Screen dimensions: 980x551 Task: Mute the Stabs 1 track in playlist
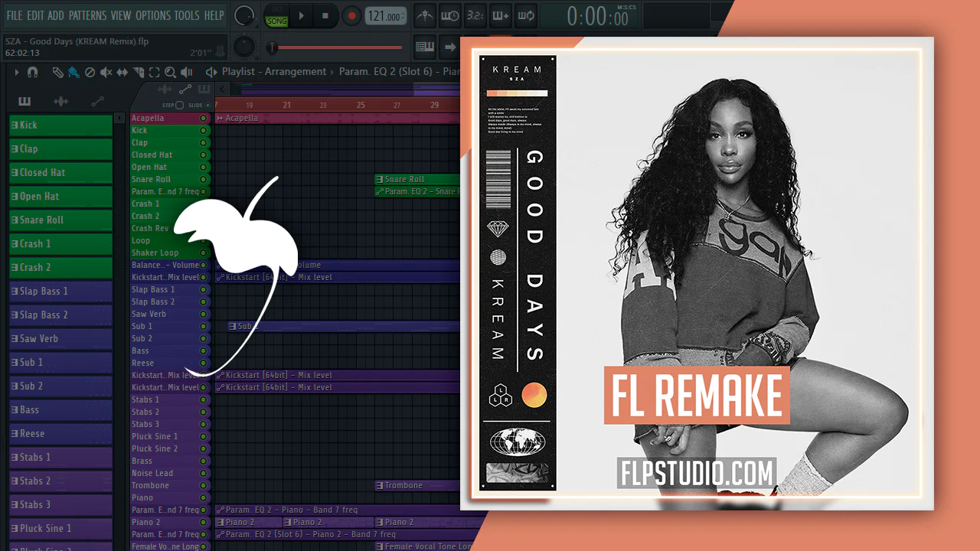coord(204,400)
